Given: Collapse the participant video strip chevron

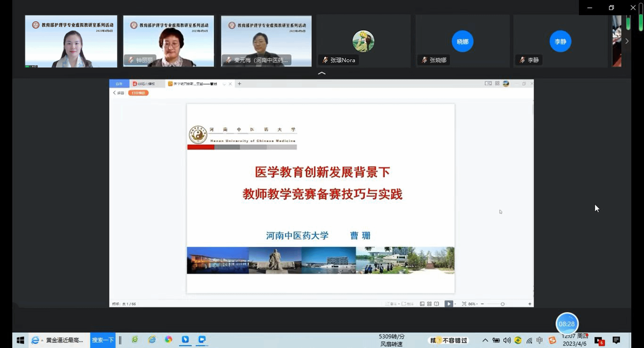Looking at the screenshot, I should coord(322,73).
